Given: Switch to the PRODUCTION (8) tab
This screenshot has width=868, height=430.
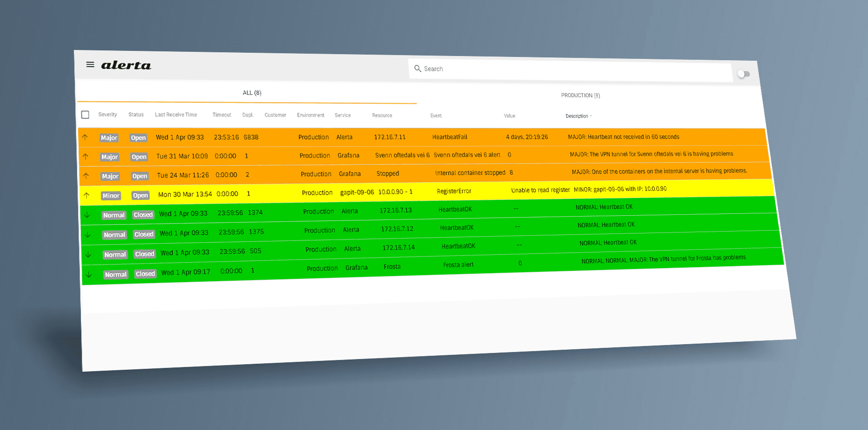Looking at the screenshot, I should tap(581, 95).
